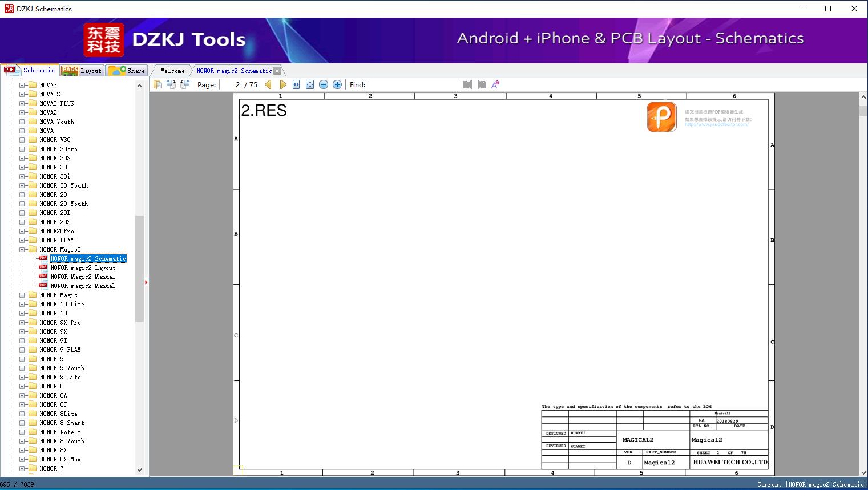
Task: Click the HONOR PLAY folder icon
Action: tap(33, 240)
